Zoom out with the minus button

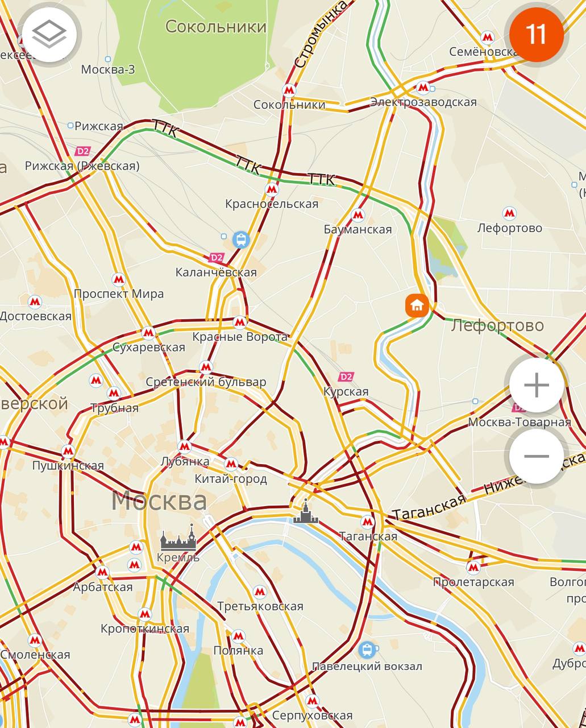pos(536,456)
